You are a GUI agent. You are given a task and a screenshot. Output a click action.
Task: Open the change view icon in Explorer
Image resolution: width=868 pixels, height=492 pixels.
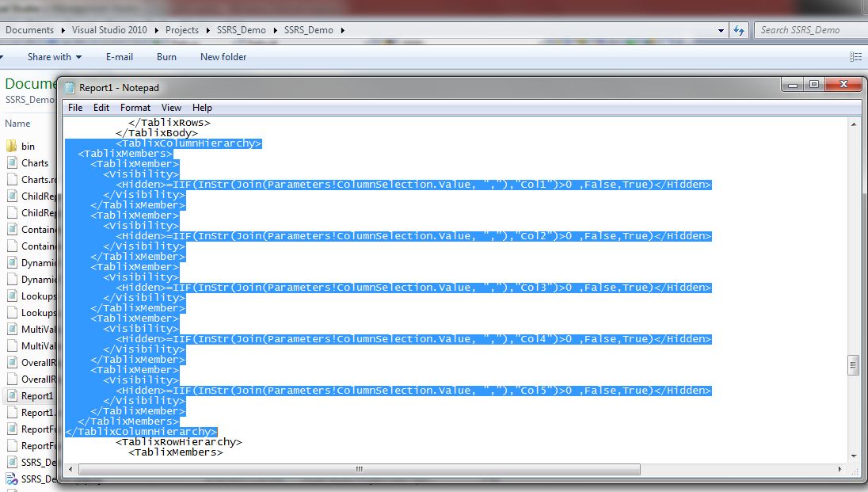tap(855, 56)
